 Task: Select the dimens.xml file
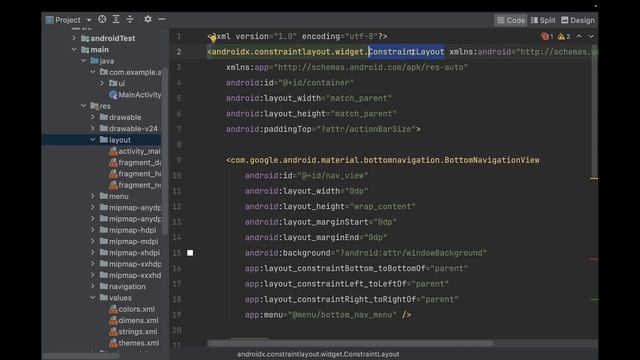(x=138, y=320)
